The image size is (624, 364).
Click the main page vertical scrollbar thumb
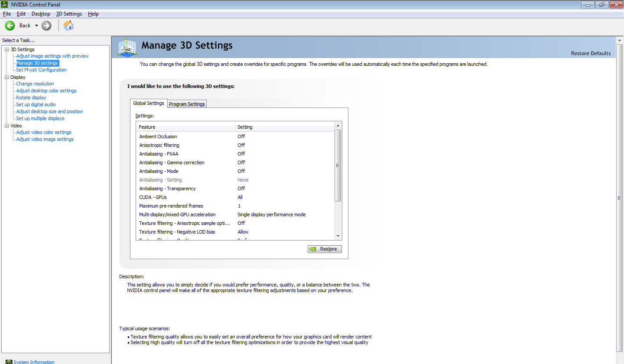pos(619,198)
